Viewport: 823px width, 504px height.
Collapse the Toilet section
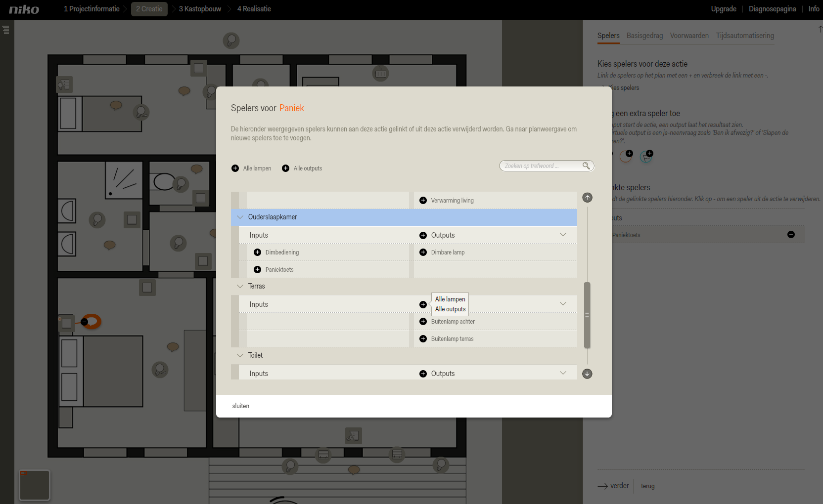(240, 355)
